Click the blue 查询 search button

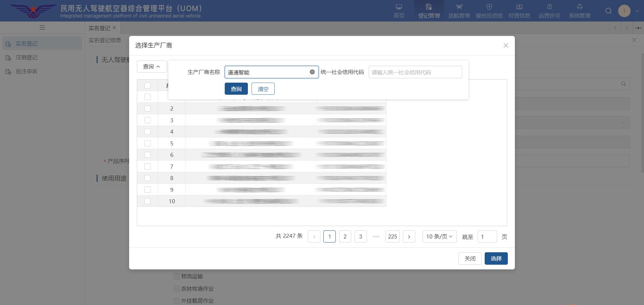236,89
